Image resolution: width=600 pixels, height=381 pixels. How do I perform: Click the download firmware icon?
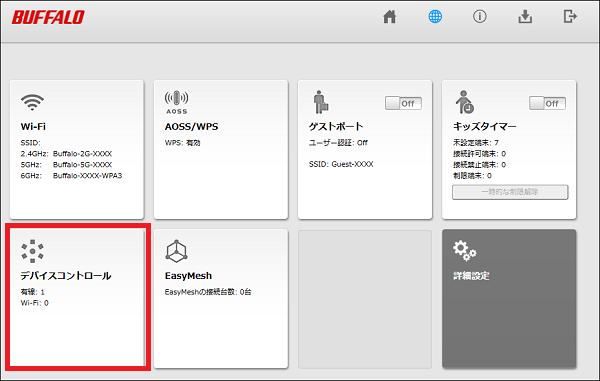point(525,16)
